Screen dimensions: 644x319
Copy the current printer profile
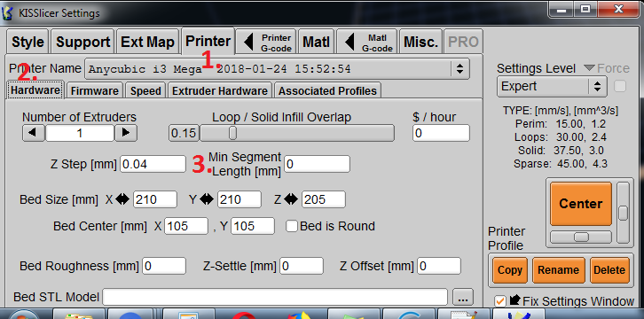point(510,270)
